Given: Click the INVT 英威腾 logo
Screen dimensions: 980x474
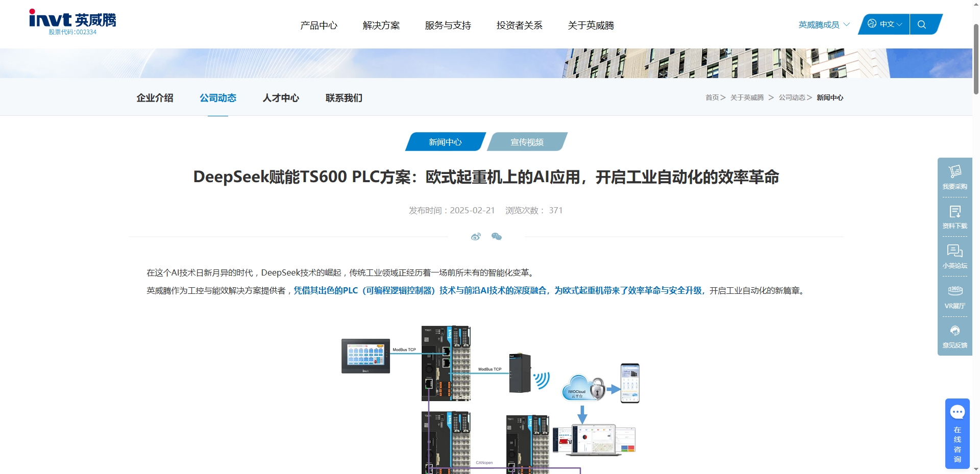Looking at the screenshot, I should tap(72, 22).
